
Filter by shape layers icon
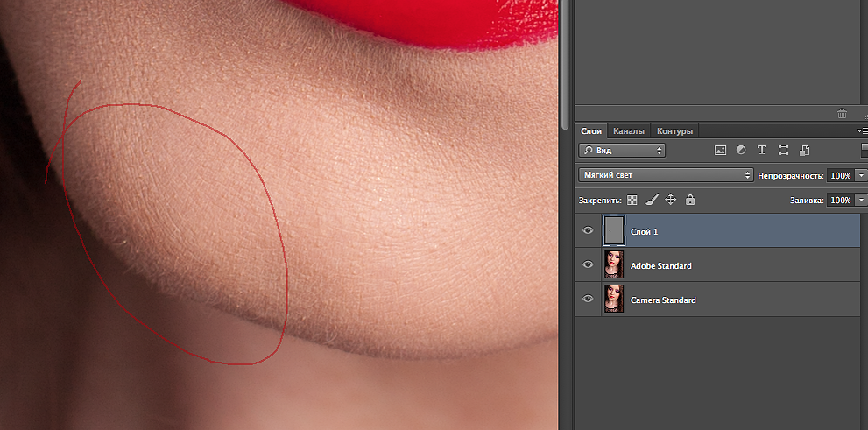[x=783, y=150]
